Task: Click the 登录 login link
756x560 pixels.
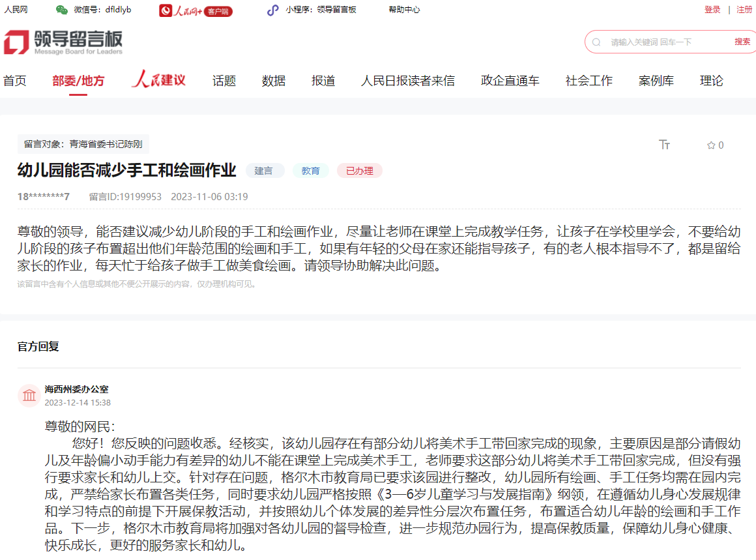Action: coord(712,10)
